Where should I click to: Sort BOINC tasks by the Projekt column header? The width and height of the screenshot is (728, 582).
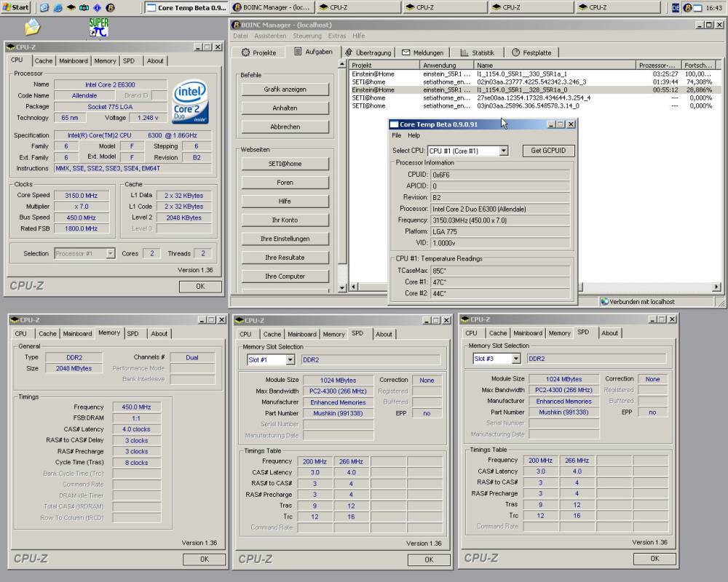point(384,65)
